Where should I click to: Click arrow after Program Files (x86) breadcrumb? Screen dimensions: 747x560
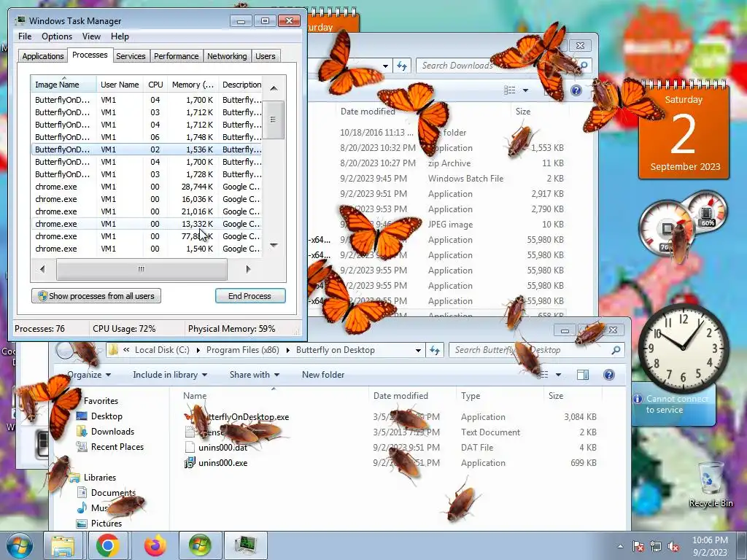(x=287, y=350)
